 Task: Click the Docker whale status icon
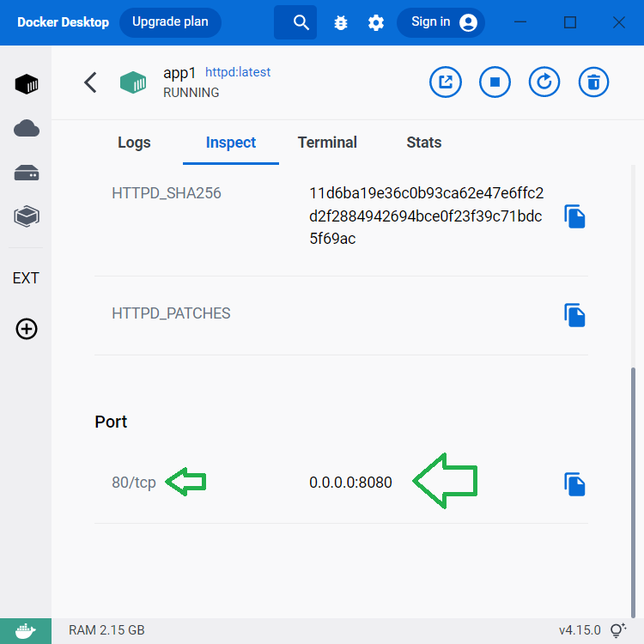click(x=26, y=631)
